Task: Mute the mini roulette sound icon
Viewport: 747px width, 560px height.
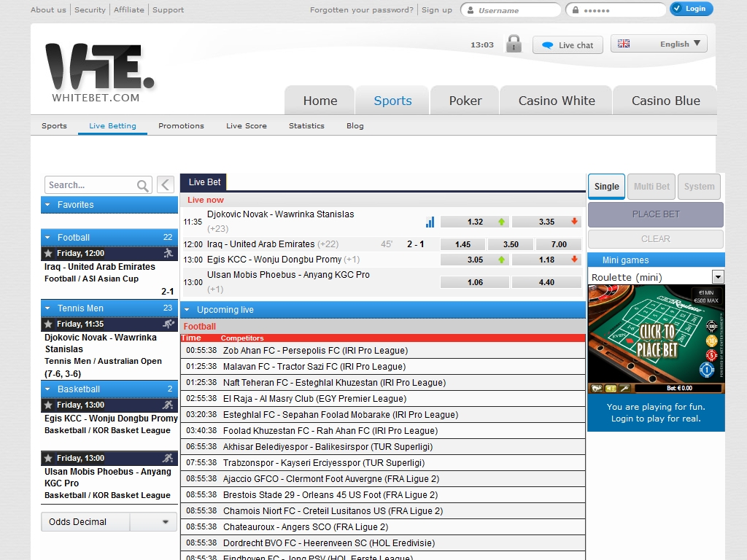Action: coord(611,389)
